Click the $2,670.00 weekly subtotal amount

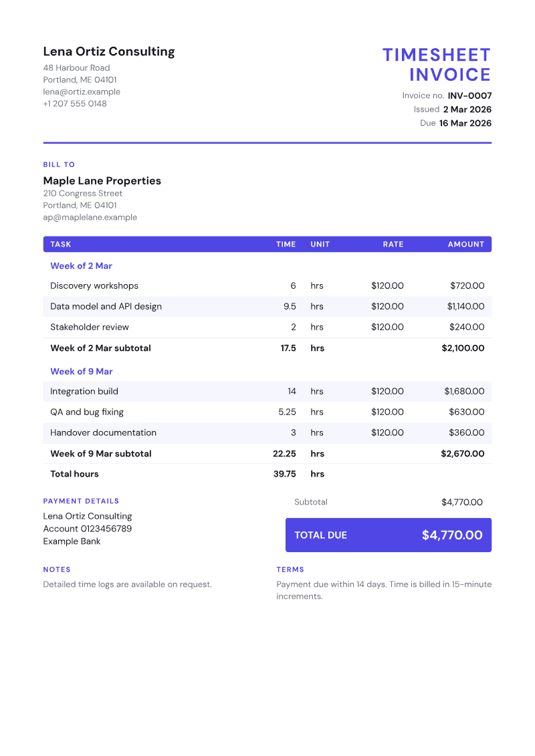[x=463, y=454]
